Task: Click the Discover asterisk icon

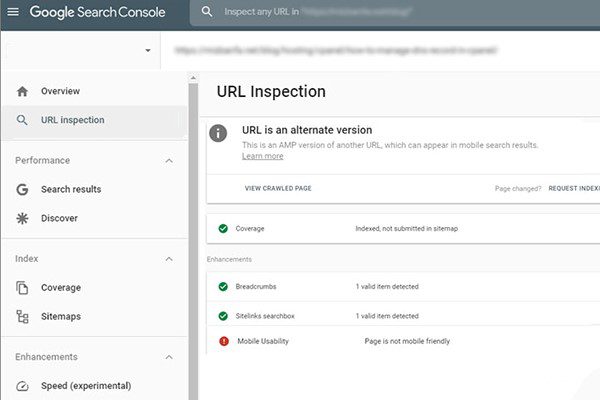Action: tap(22, 218)
